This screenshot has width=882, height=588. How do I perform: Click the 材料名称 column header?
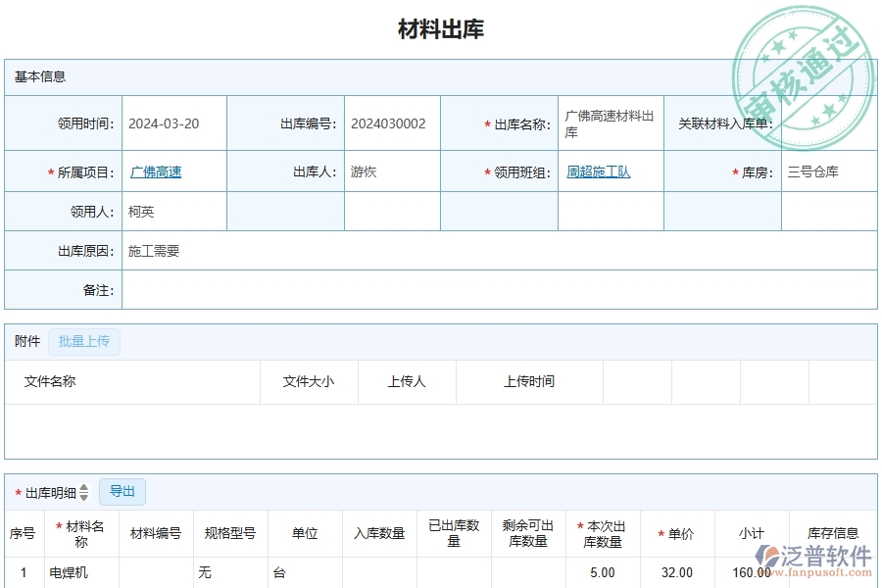79,534
